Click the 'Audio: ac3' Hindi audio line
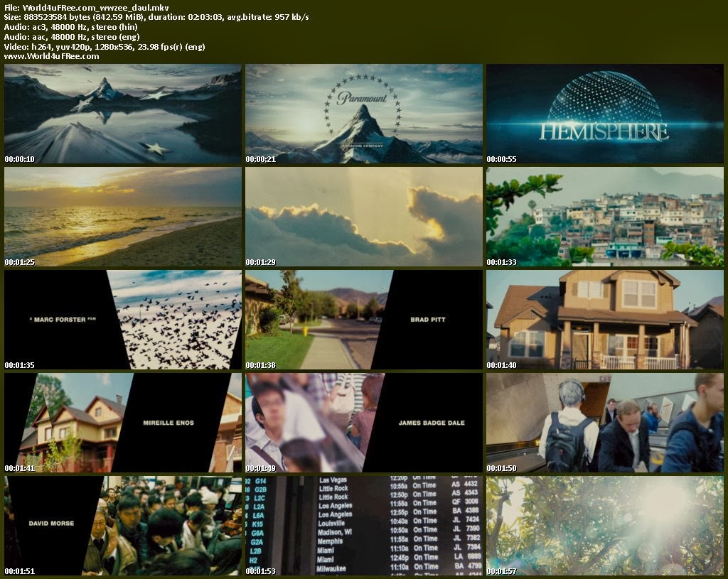This screenshot has width=728, height=579. [70, 27]
